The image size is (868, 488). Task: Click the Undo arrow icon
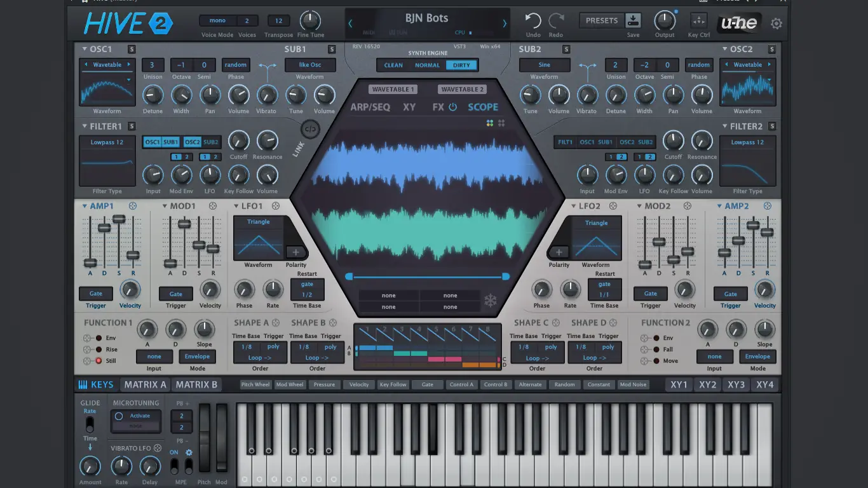533,21
